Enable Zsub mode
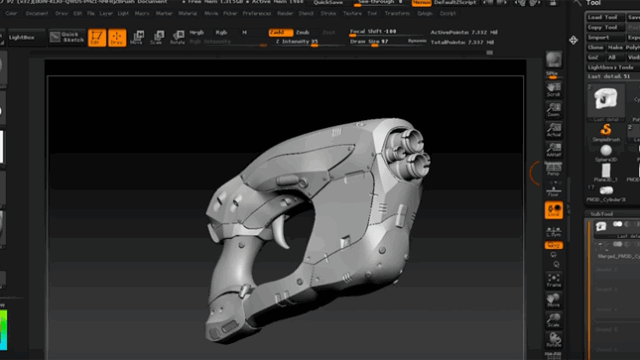Screen dimensions: 640x360 tap(302, 32)
